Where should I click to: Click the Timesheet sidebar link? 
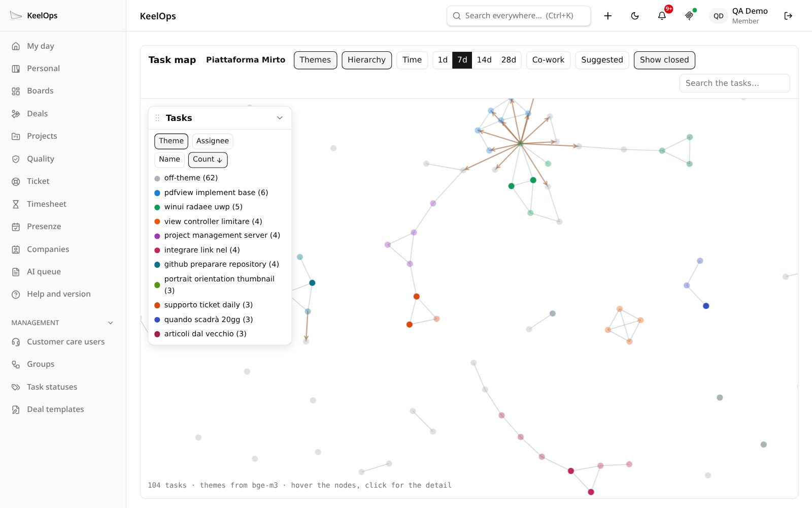tap(47, 204)
